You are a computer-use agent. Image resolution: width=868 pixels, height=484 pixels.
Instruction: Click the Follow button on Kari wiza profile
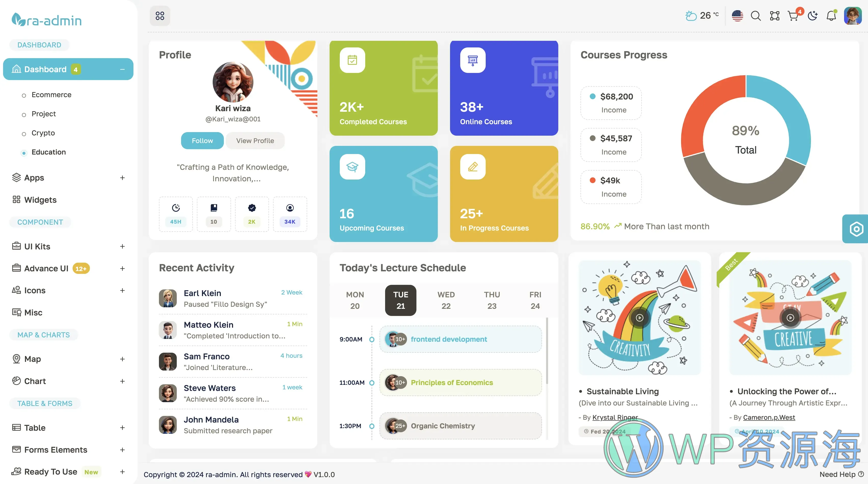pyautogui.click(x=202, y=140)
